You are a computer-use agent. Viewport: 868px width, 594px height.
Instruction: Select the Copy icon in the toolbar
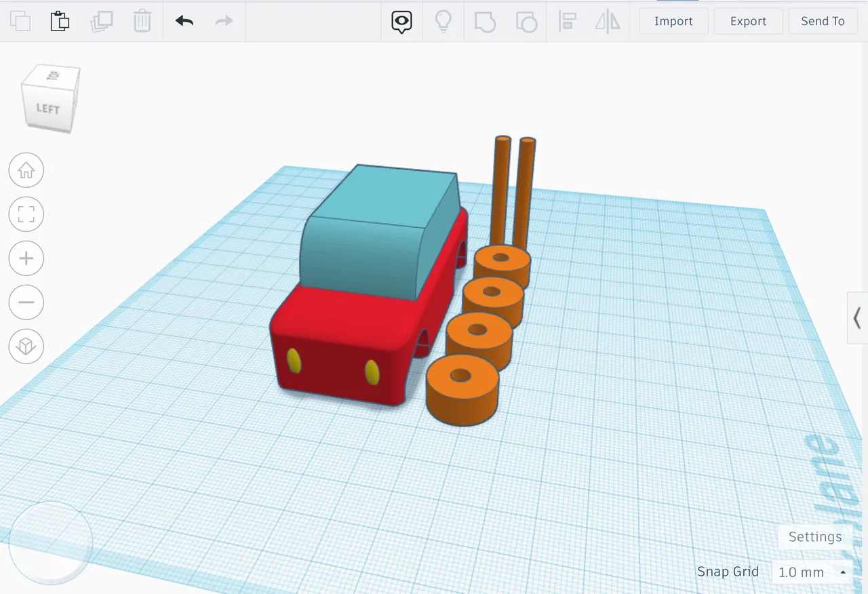[20, 21]
